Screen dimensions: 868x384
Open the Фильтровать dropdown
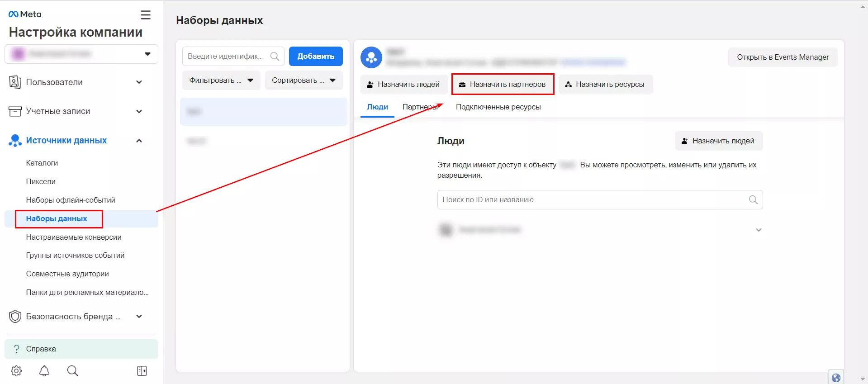click(x=221, y=81)
